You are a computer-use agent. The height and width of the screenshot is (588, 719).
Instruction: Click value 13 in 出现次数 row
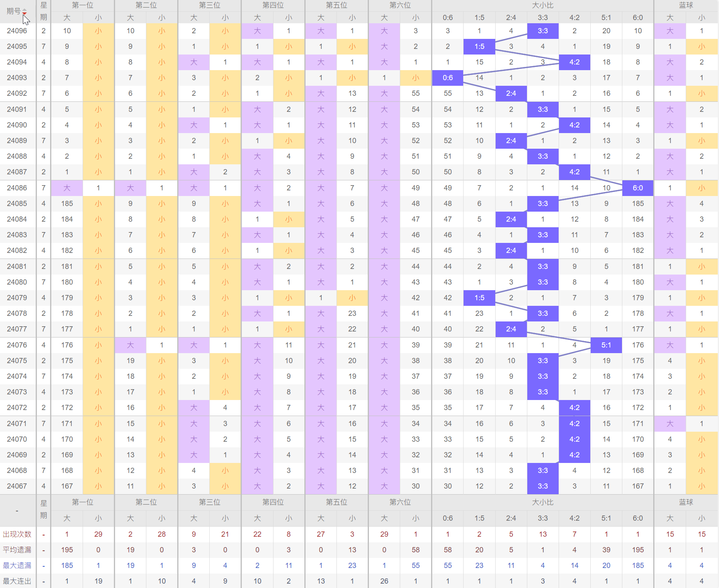tap(543, 534)
